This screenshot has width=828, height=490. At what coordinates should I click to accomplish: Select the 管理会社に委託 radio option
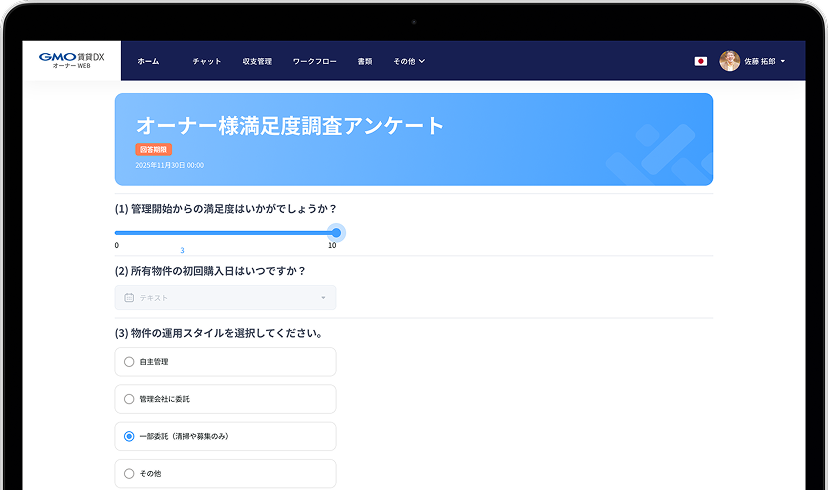[129, 399]
